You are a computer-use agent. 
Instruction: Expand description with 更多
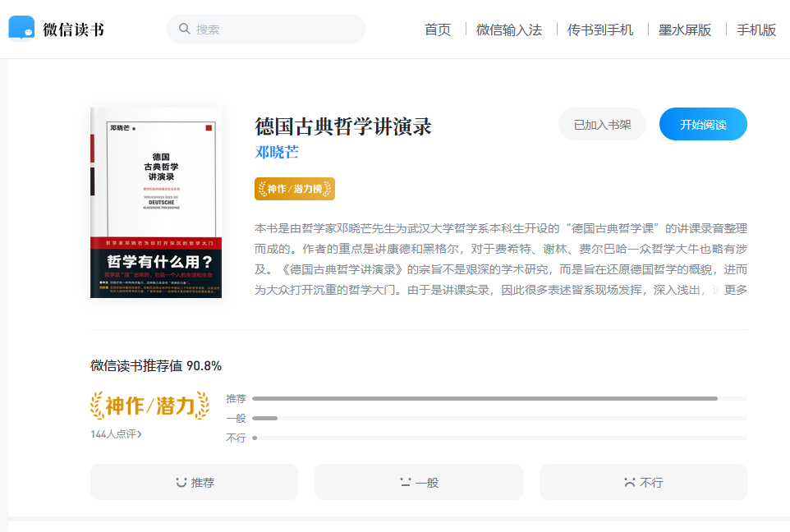click(x=735, y=290)
